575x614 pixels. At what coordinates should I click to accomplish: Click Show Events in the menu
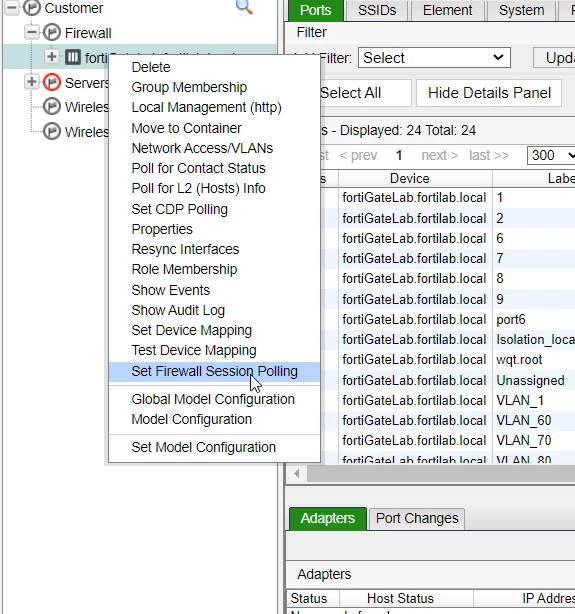pyautogui.click(x=170, y=290)
